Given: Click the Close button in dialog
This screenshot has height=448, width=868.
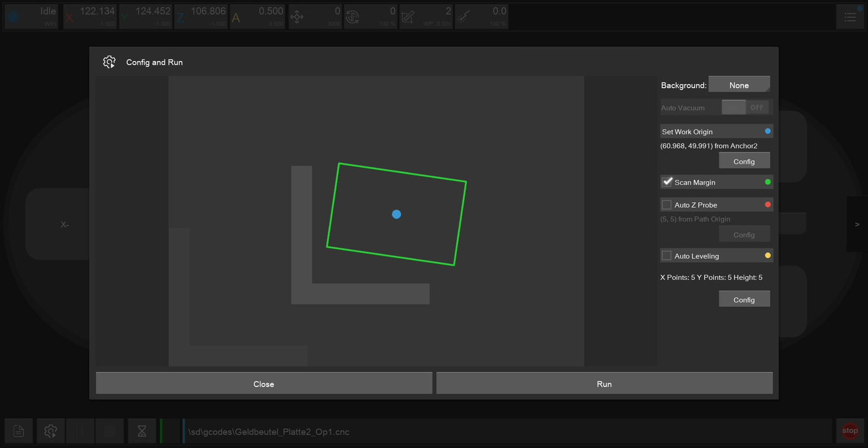Looking at the screenshot, I should (263, 384).
